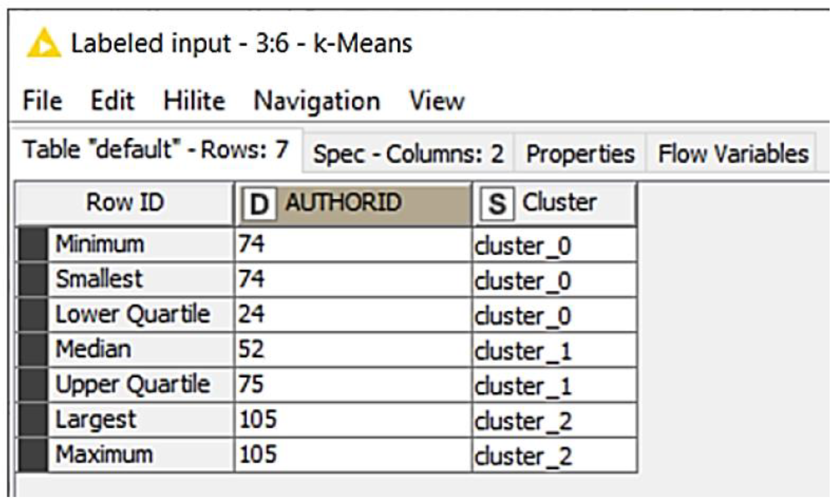Switch to the Flow Variables tab
The height and width of the screenshot is (504, 837).
tap(733, 154)
